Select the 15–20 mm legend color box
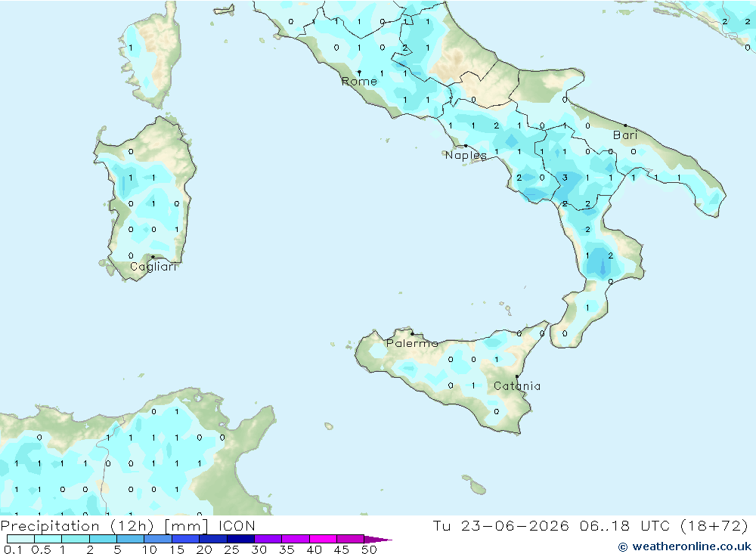756x554 pixels. [185, 539]
